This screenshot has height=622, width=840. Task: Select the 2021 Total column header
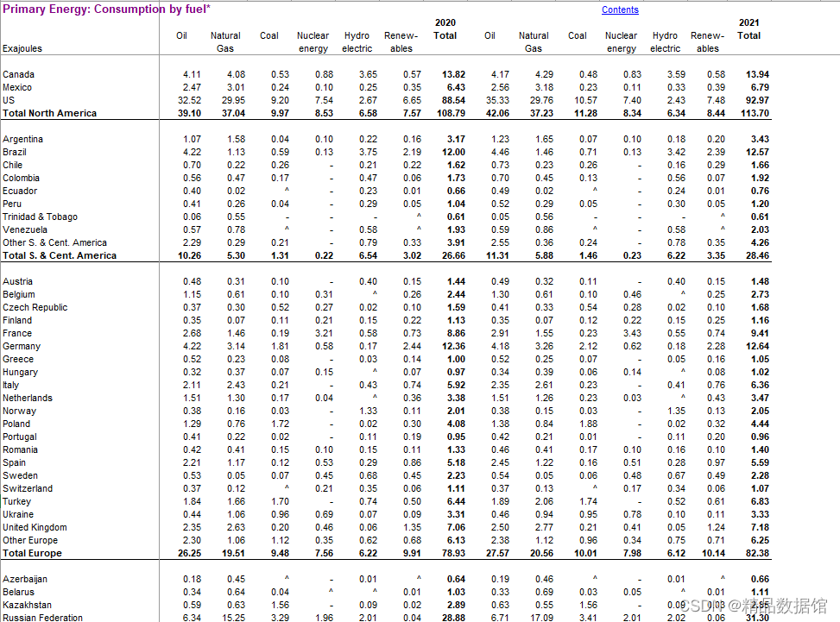tap(749, 29)
